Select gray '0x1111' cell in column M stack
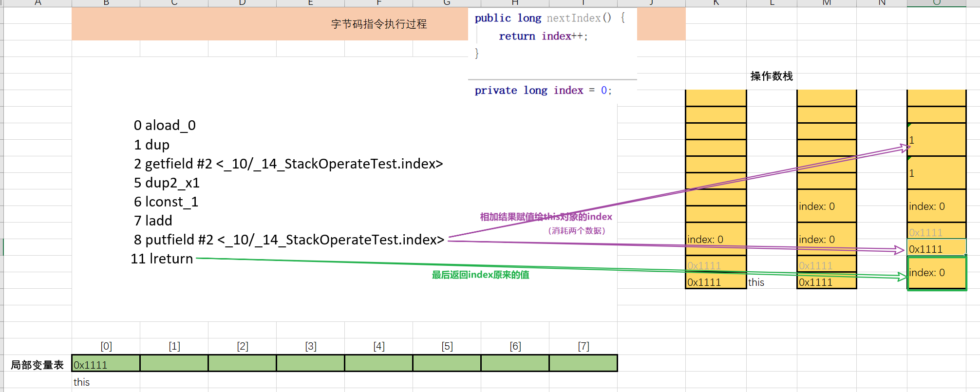Image resolution: width=980 pixels, height=392 pixels. pos(827,264)
